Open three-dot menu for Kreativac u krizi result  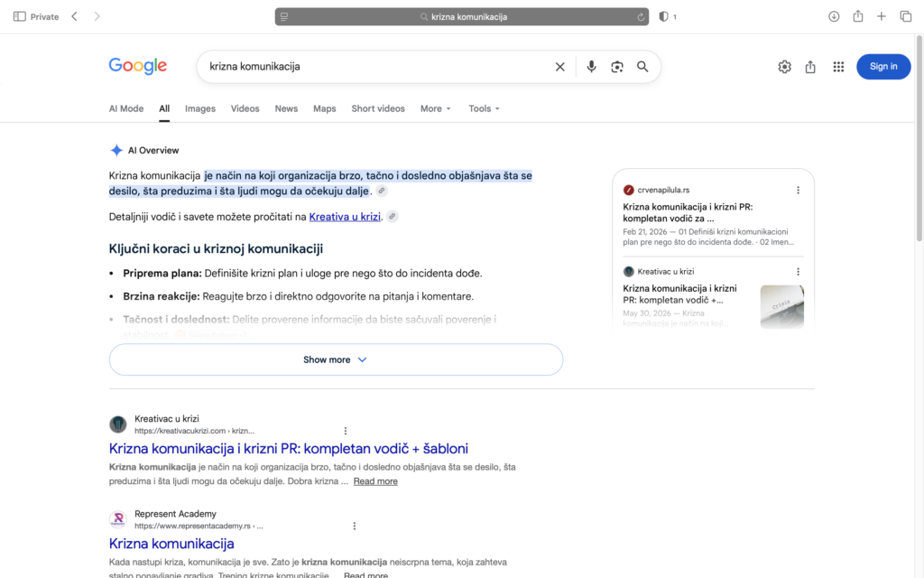pyautogui.click(x=346, y=431)
